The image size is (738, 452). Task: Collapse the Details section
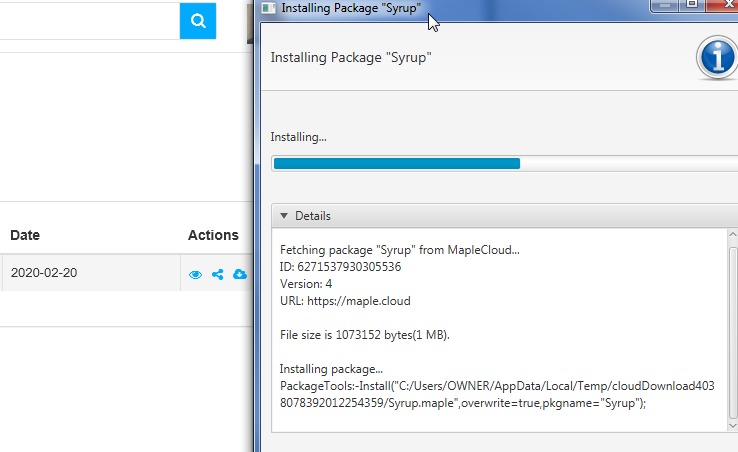(284, 216)
